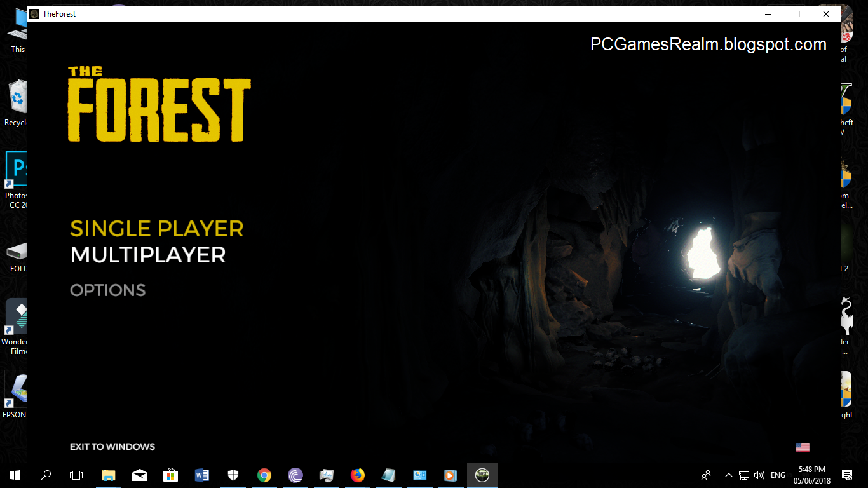The image size is (868, 488).
Task: Open the orange media player taskbar app
Action: click(451, 475)
